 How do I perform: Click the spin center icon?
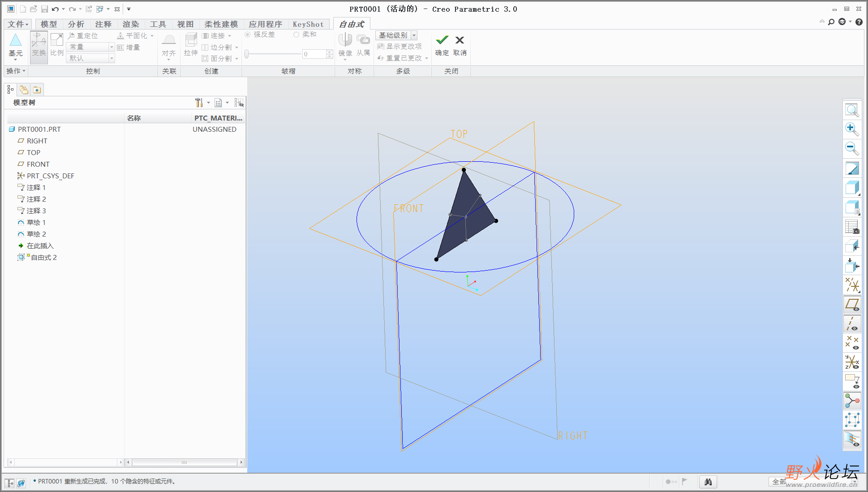pos(852,401)
